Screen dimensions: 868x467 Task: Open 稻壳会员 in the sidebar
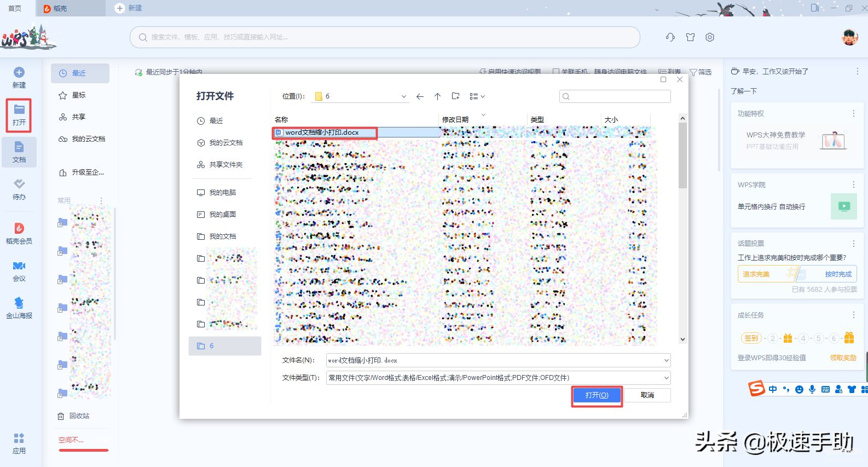pyautogui.click(x=19, y=233)
